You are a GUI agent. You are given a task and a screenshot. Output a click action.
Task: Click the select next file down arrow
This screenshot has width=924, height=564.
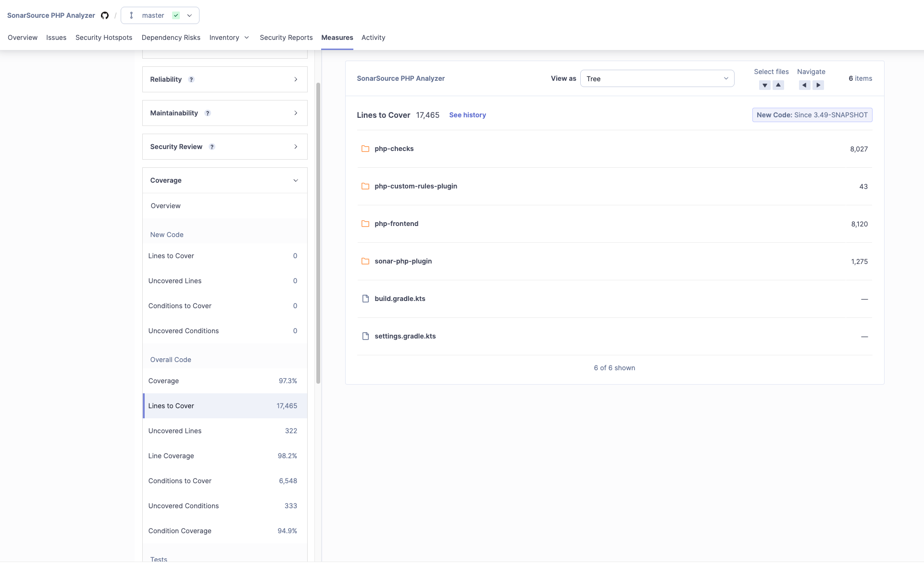coord(764,85)
